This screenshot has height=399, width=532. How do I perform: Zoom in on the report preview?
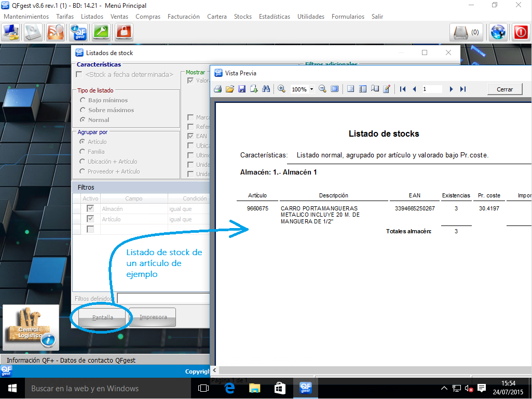point(281,89)
